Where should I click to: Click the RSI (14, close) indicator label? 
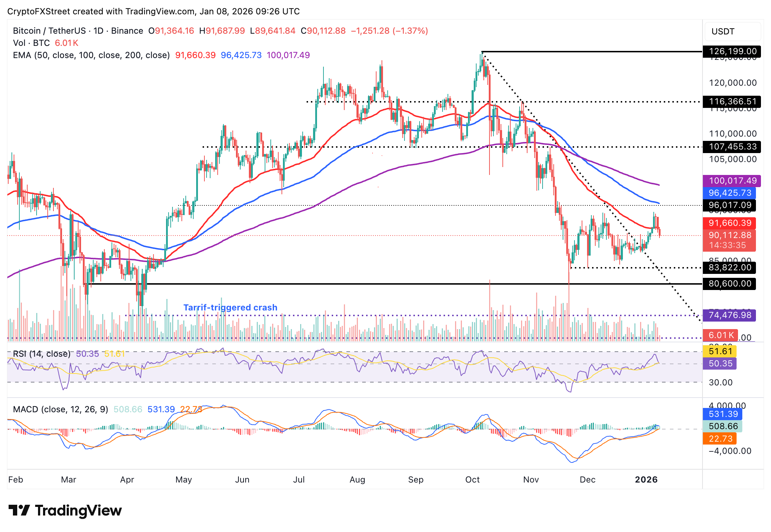(x=42, y=354)
